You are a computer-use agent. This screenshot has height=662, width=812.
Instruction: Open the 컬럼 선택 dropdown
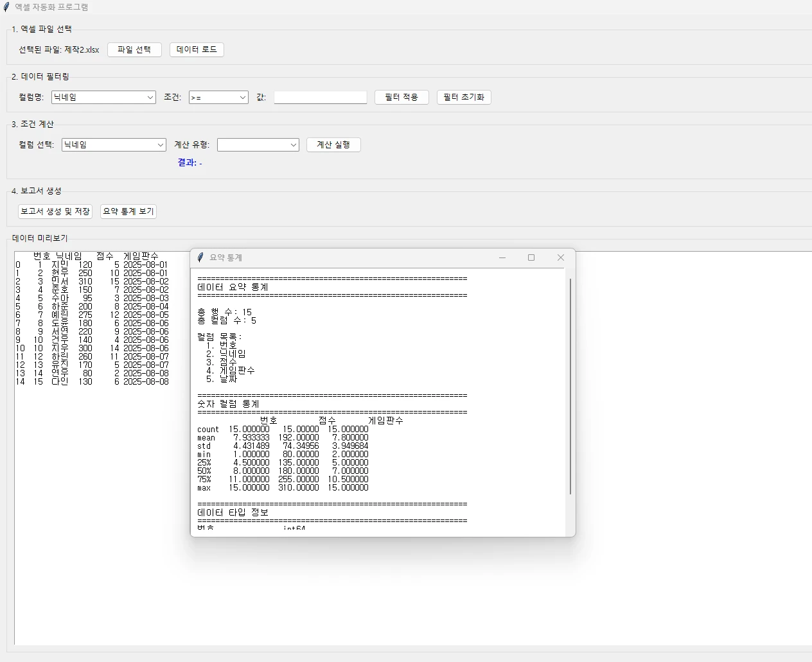114,144
